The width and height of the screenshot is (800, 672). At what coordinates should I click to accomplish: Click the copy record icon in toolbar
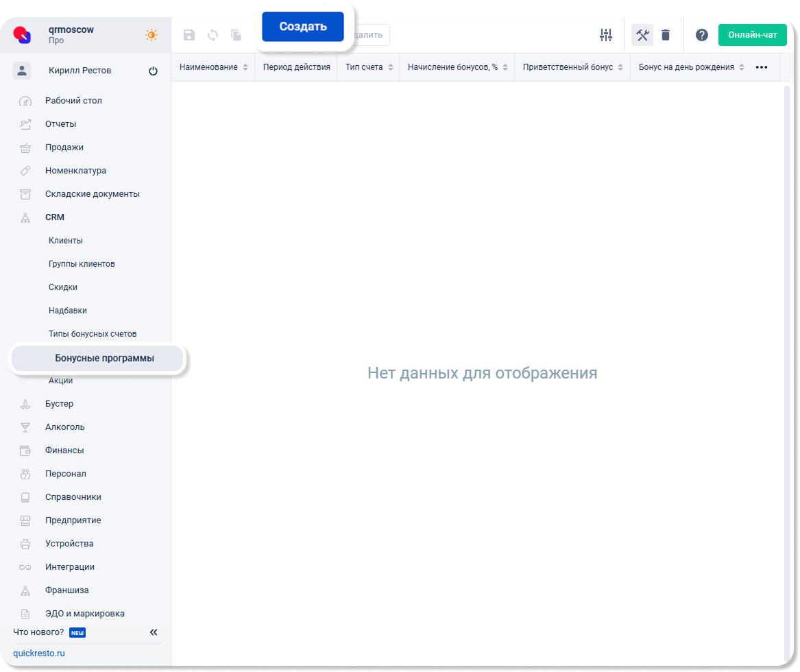point(237,35)
